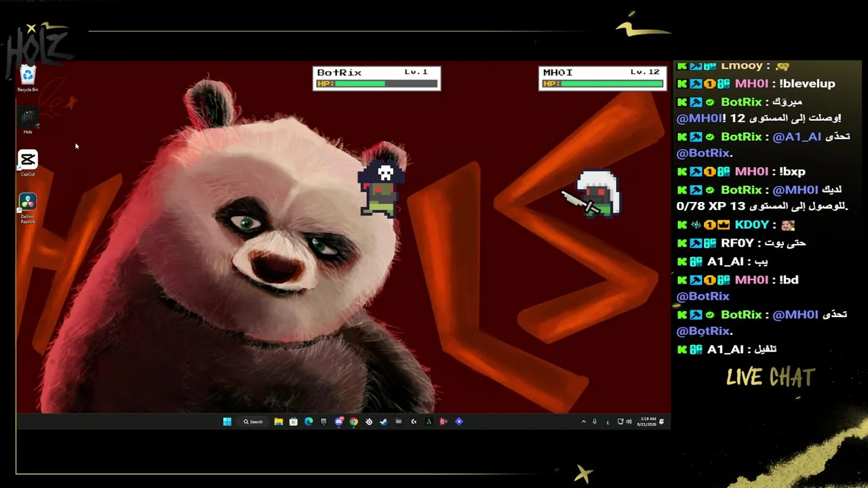Open Microsoft Store from the taskbar

coord(294,422)
